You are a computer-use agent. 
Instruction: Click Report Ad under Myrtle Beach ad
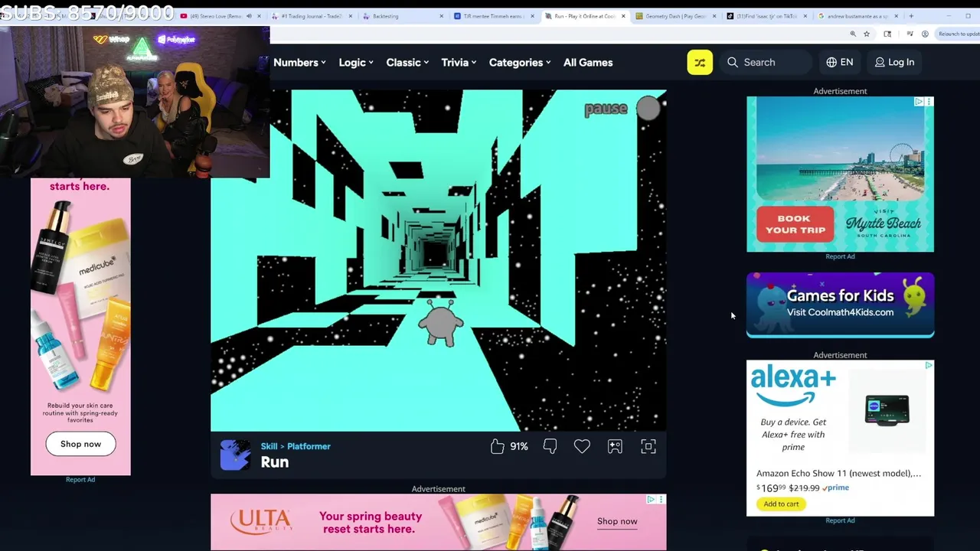tap(840, 256)
